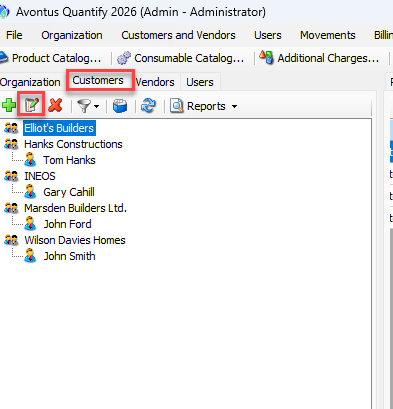Click the Additional Charges shapes icon
This screenshot has height=409, width=393.
266,57
